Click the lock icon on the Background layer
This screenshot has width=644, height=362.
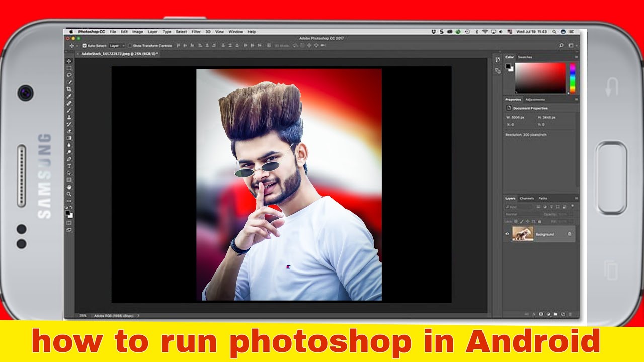pyautogui.click(x=569, y=234)
